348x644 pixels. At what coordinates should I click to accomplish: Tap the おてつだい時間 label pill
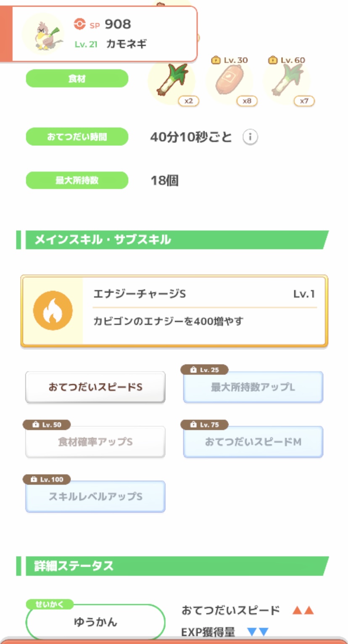[77, 137]
